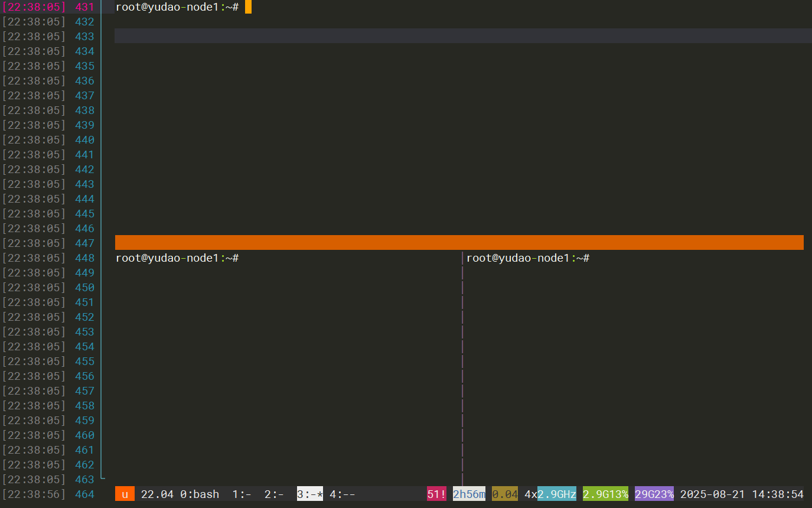Click the 2.9GHz CPU frequency indicator
Viewport: 812px width, 508px height.
pos(556,494)
